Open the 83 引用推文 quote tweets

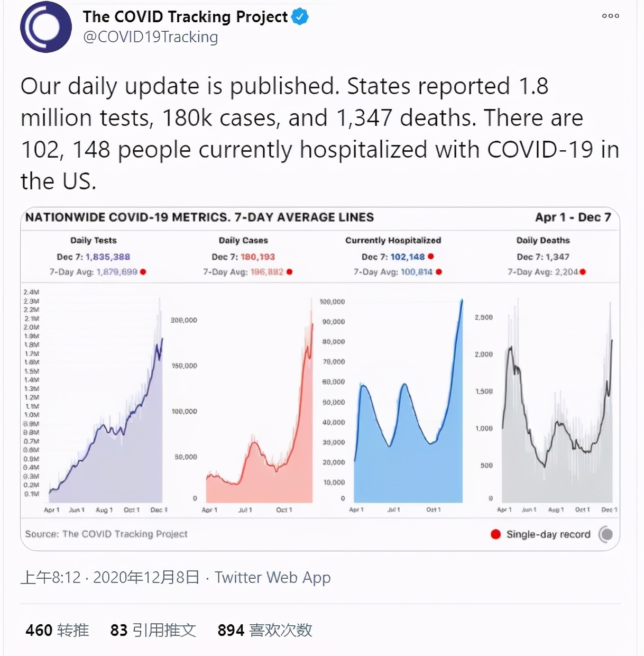coord(152,630)
